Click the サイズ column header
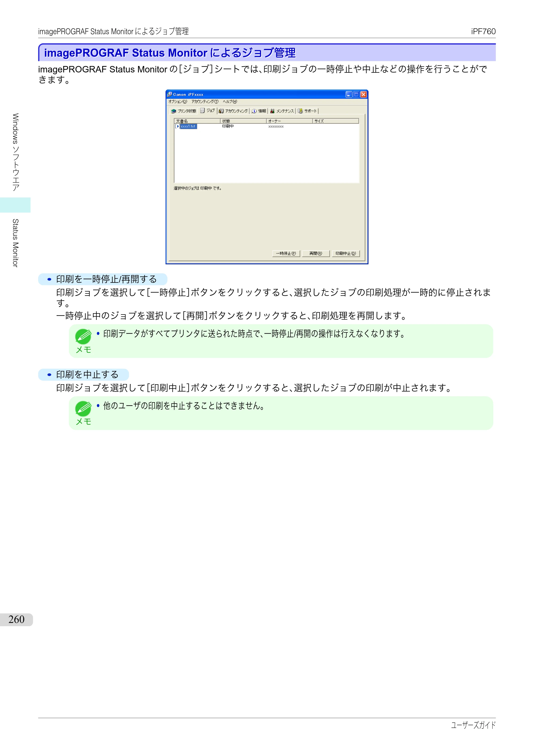This screenshot has height=756, width=534. (336, 121)
